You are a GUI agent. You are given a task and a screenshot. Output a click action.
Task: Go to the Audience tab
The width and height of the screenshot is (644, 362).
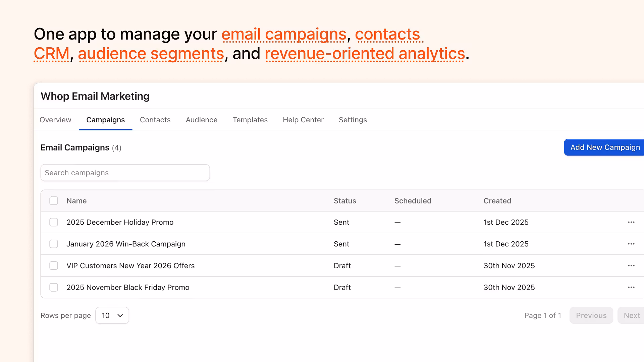pyautogui.click(x=202, y=120)
